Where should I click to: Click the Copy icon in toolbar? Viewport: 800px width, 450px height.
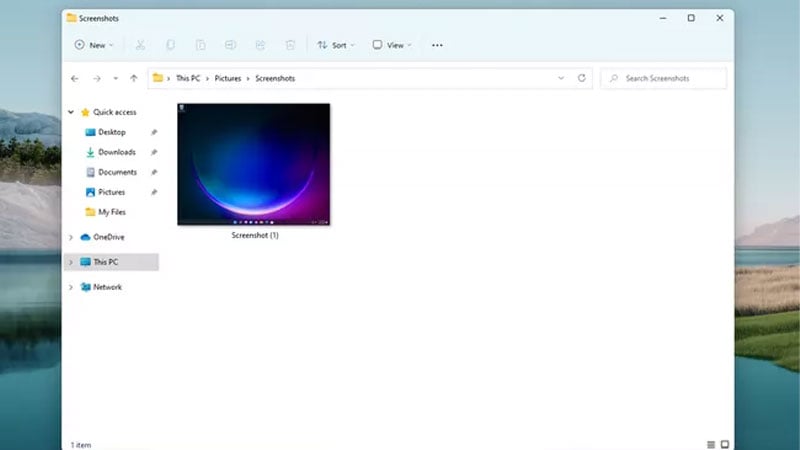170,45
